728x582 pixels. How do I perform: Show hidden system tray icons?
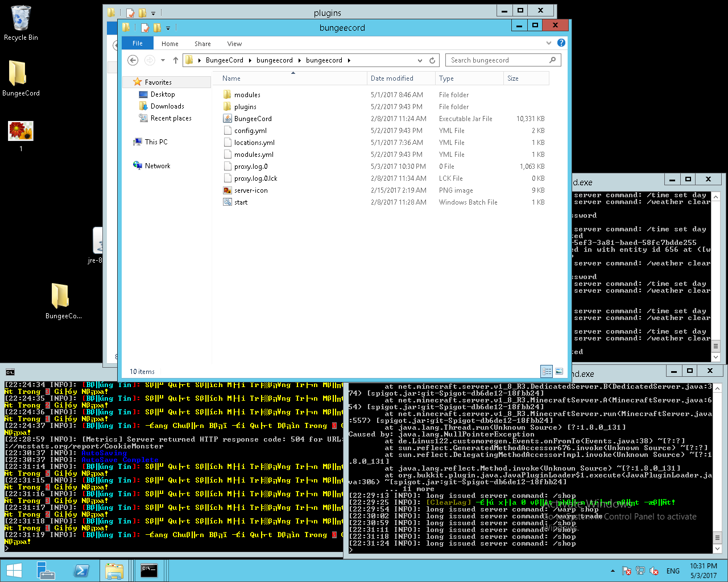tap(613, 571)
